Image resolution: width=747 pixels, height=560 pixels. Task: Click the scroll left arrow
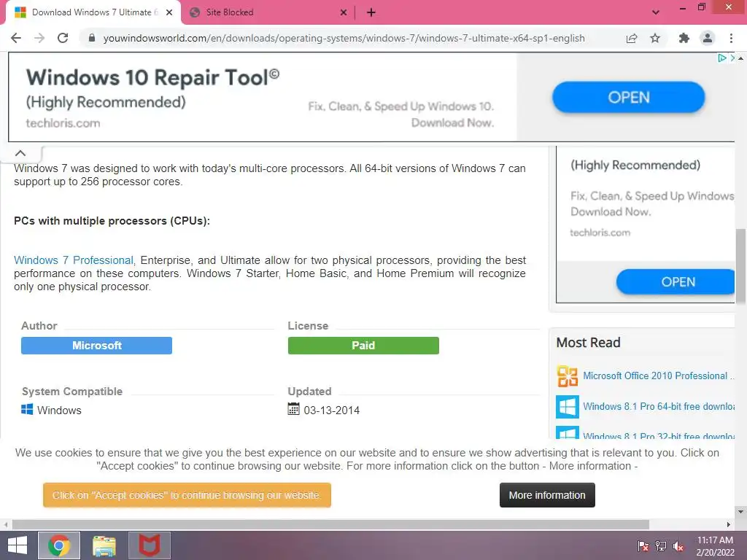(x=5, y=524)
